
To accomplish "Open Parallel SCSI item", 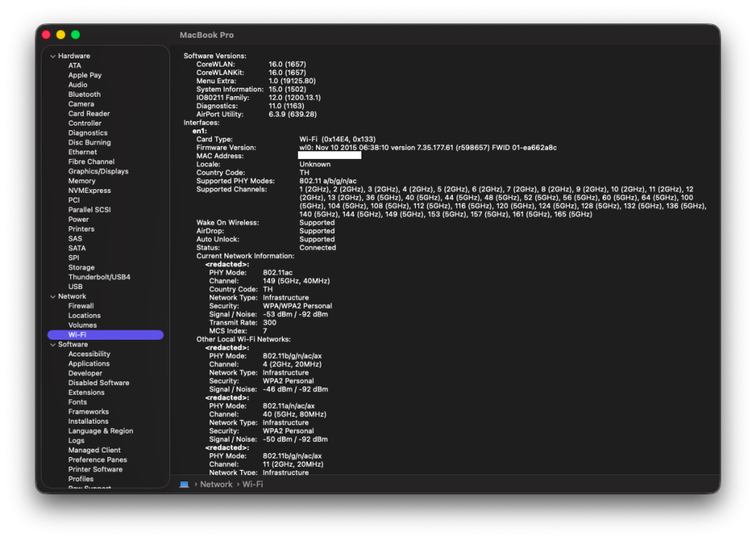I will click(x=90, y=210).
